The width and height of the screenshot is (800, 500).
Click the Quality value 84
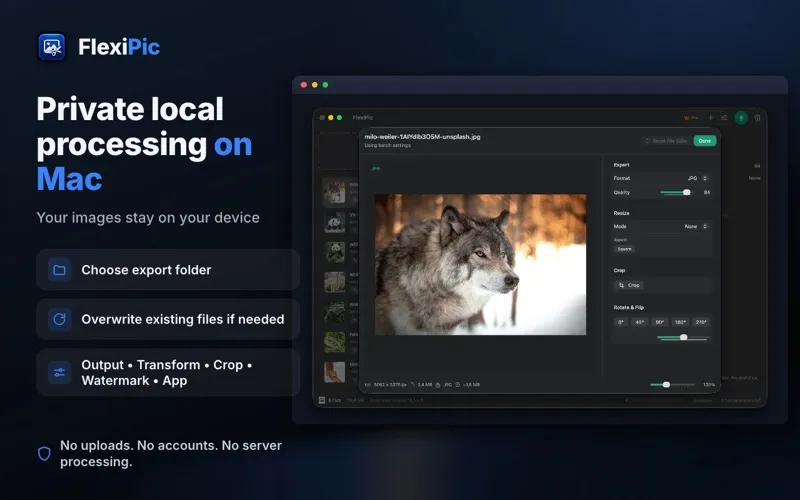tap(707, 192)
